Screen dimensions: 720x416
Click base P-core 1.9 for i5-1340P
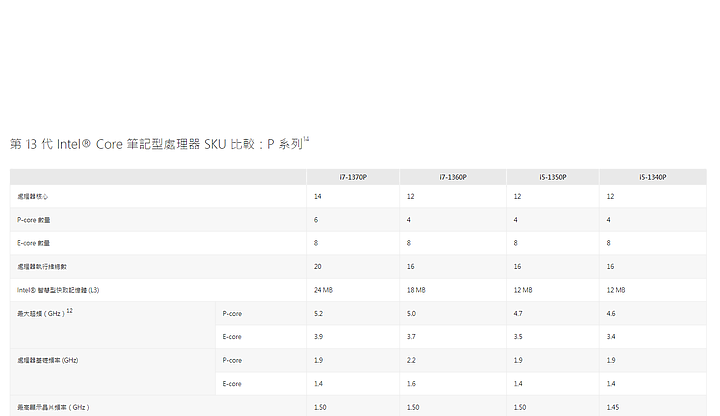point(611,360)
